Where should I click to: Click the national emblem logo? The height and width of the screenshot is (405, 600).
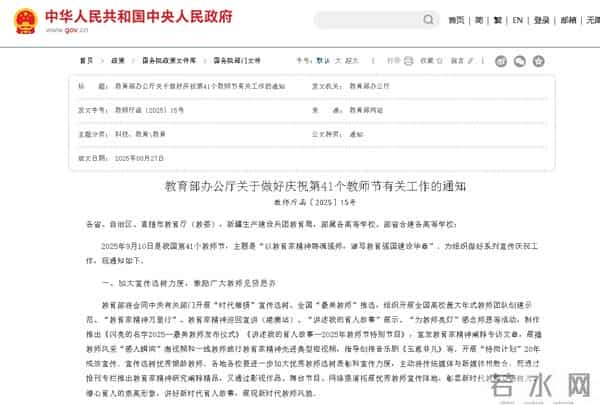point(26,21)
